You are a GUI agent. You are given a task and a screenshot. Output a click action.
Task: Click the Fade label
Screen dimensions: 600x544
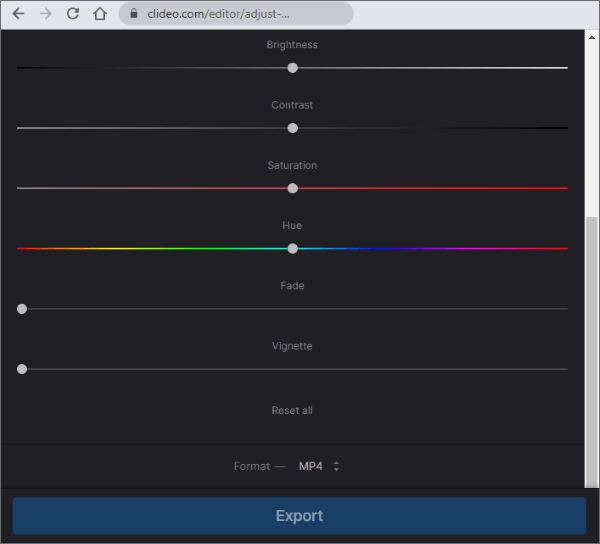[x=292, y=286]
